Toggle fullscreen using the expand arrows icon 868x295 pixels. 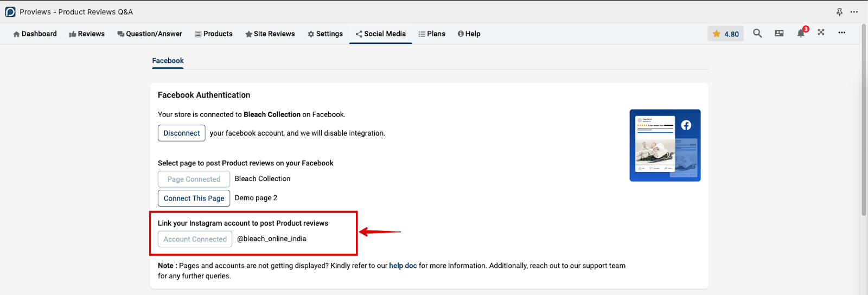pyautogui.click(x=821, y=33)
